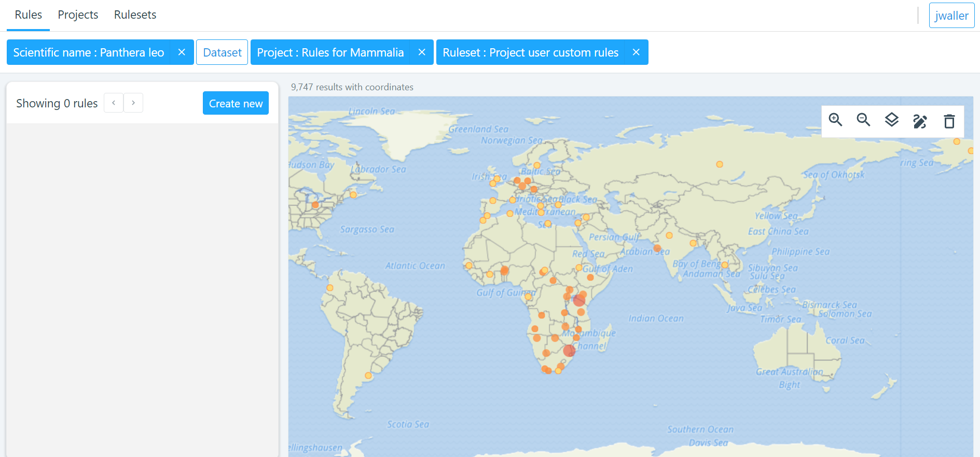Open the Dataset filter dropdown
The height and width of the screenshot is (457, 980).
[x=222, y=52]
